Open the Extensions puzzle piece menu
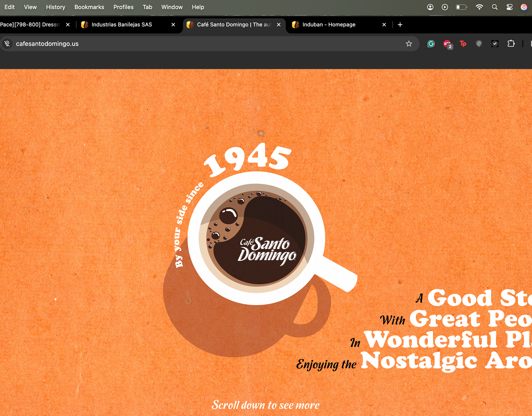Image resolution: width=532 pixels, height=416 pixels. [x=511, y=44]
